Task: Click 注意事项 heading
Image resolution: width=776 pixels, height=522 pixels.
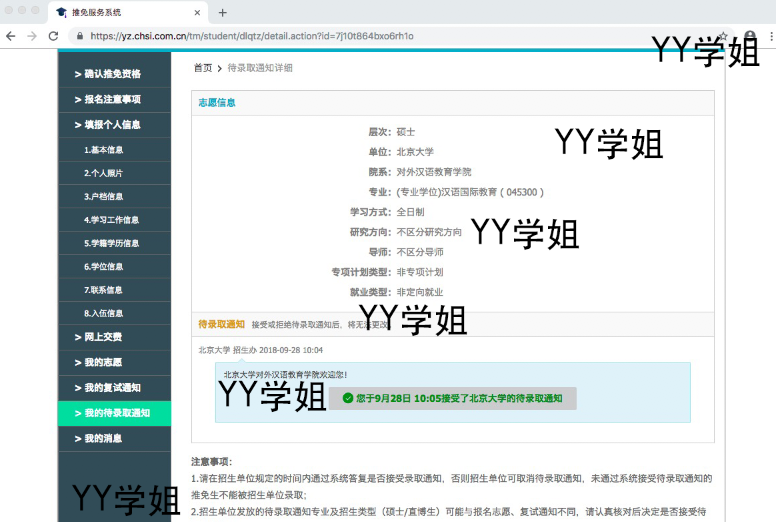Action: click(x=211, y=462)
